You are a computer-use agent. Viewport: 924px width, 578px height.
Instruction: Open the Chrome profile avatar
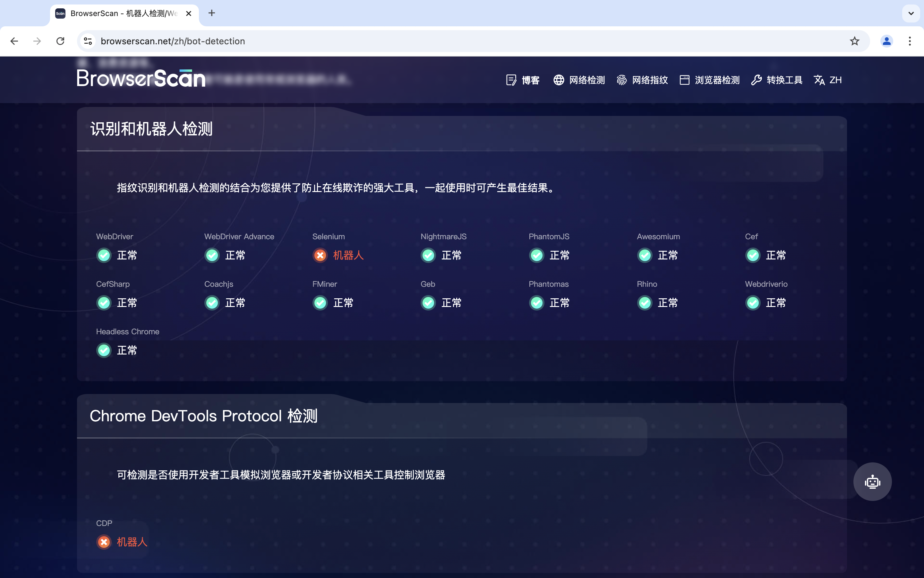pyautogui.click(x=886, y=41)
